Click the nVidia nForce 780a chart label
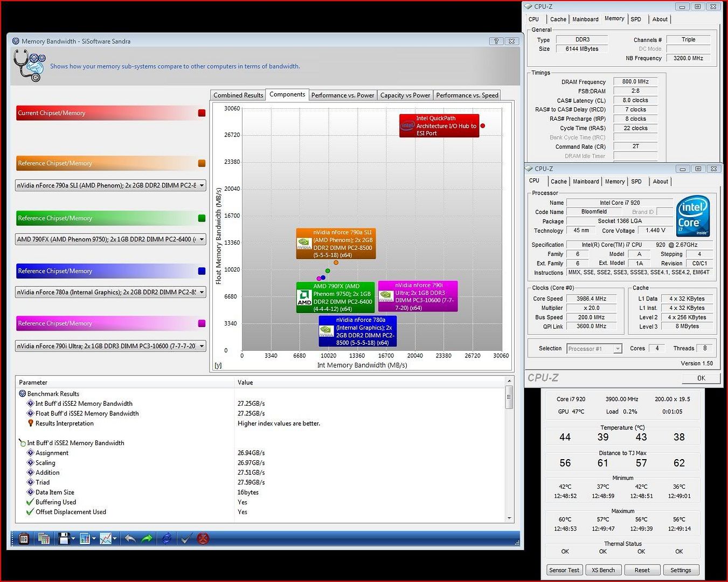Viewport: 728px width, 582px height. [x=358, y=331]
